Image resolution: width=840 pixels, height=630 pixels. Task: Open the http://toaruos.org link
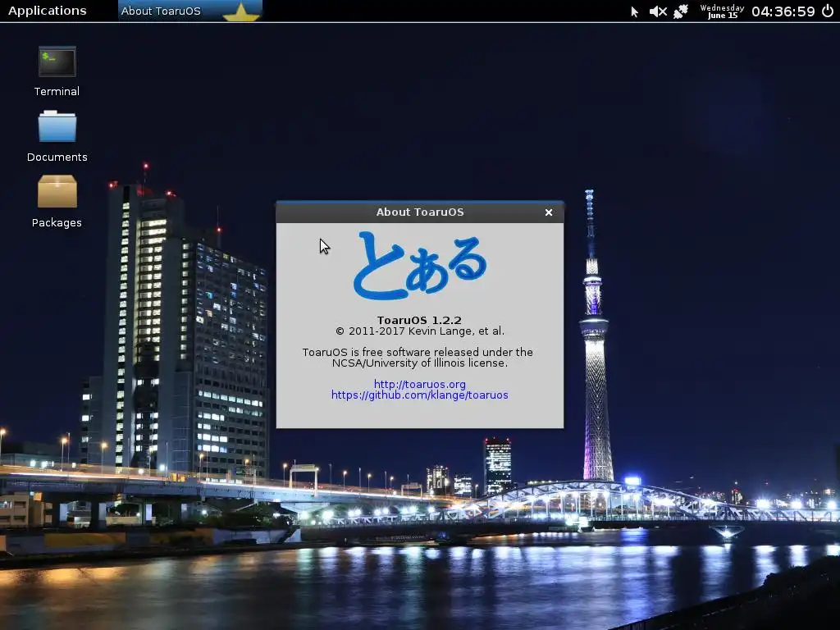point(419,384)
